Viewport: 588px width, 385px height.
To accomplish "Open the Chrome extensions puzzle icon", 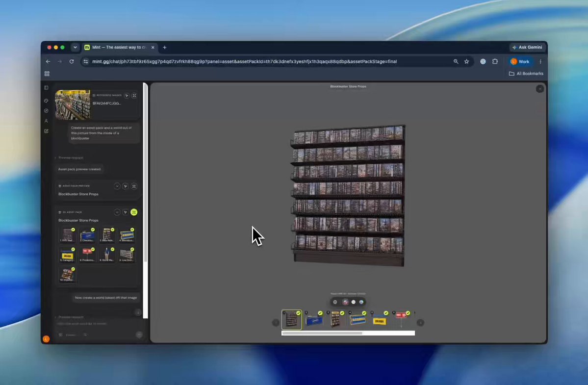I will pos(495,61).
